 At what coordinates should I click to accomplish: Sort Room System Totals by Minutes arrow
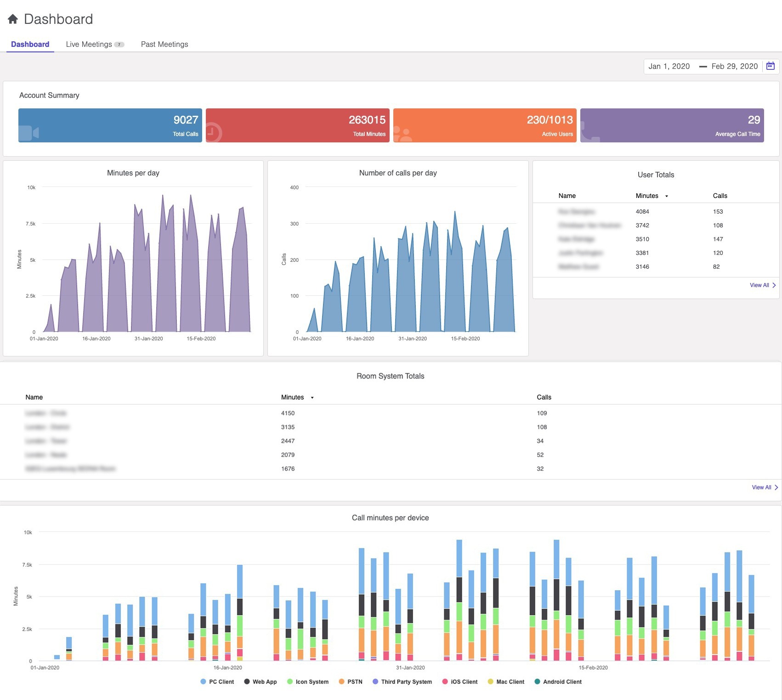[x=312, y=398]
